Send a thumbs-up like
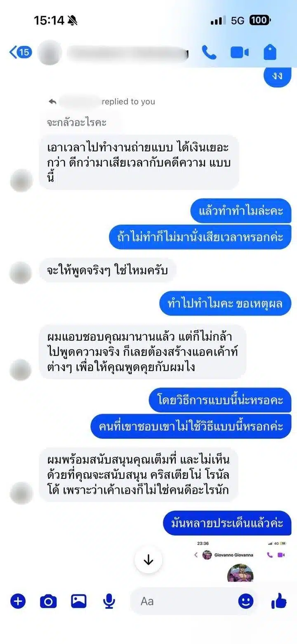 click(x=279, y=601)
